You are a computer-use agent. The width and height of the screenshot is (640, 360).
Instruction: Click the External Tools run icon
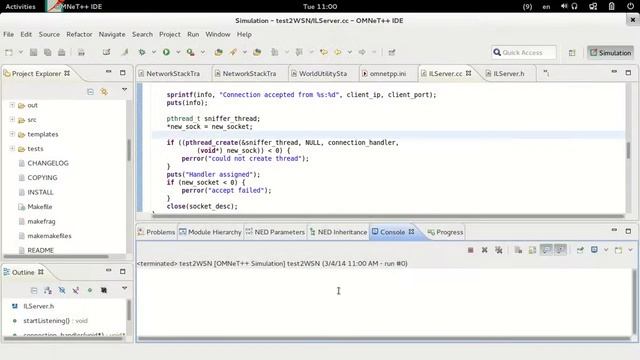tap(191, 52)
